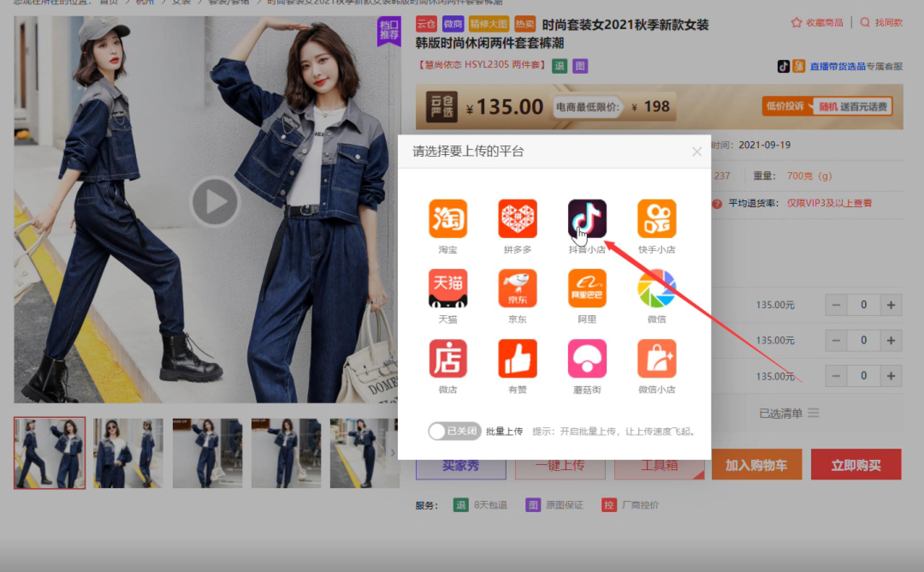This screenshot has width=924, height=572.
Task: Select the Pinduoduo (拼多多) platform icon
Action: pyautogui.click(x=518, y=218)
